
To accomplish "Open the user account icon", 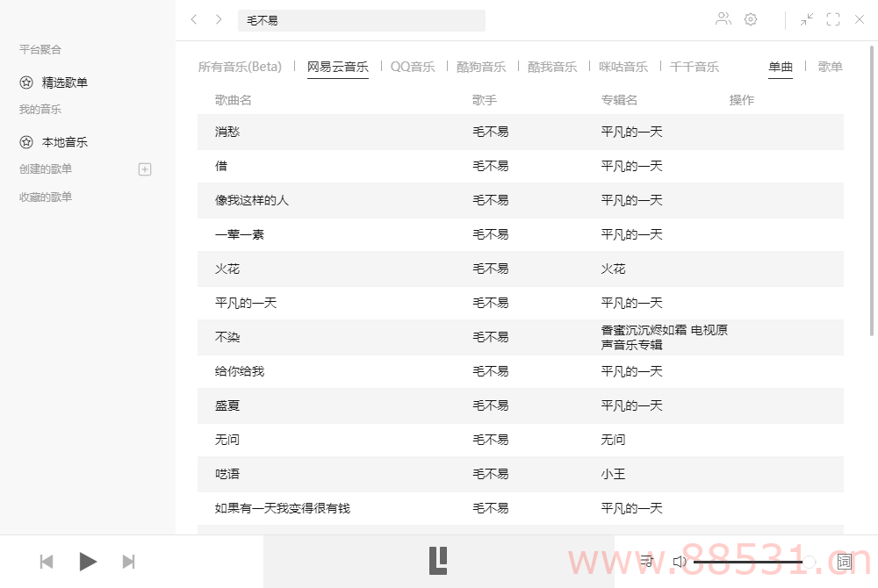I will coord(723,19).
